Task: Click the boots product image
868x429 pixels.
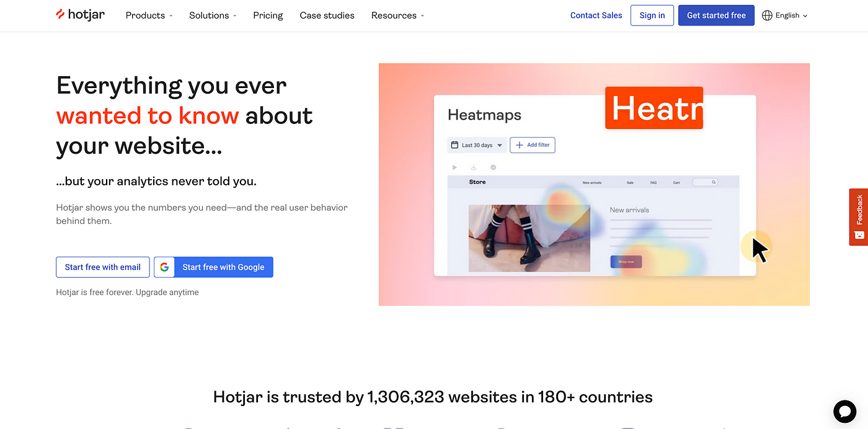Action: [x=529, y=239]
